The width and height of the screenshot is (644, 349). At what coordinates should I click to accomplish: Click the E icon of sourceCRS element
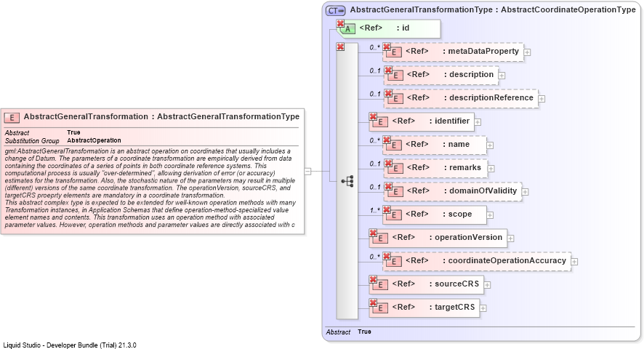pyautogui.click(x=381, y=284)
